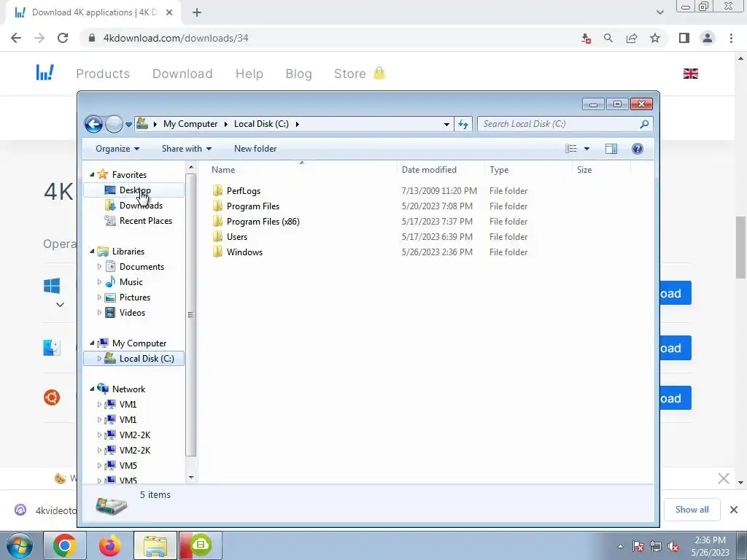Screen dimensions: 747x560
Task: Click the Explorer back navigation arrow
Action: [x=93, y=124]
